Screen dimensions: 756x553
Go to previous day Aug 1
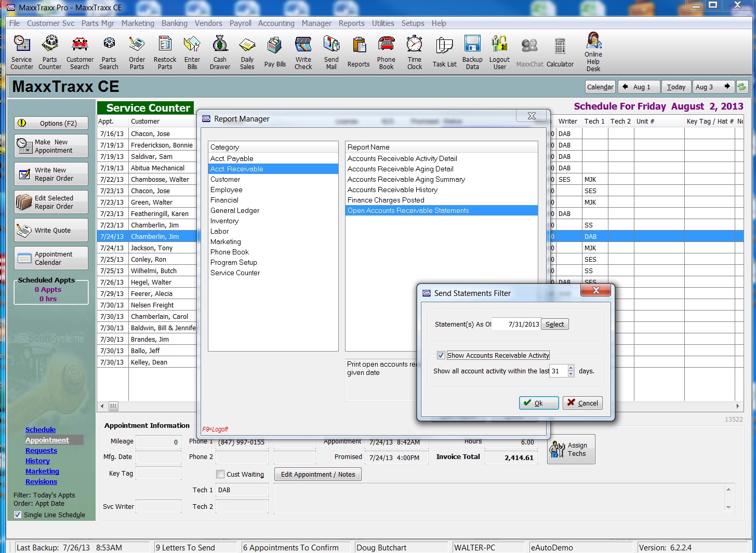(639, 87)
